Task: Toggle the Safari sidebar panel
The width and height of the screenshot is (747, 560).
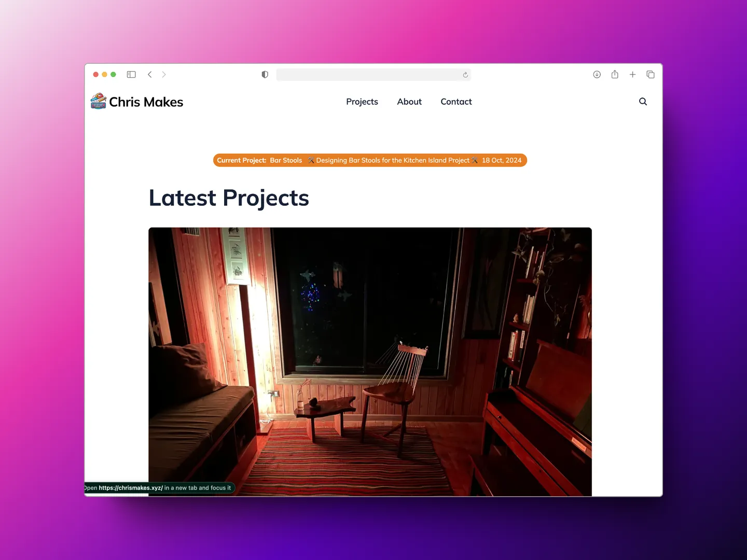Action: tap(131, 75)
